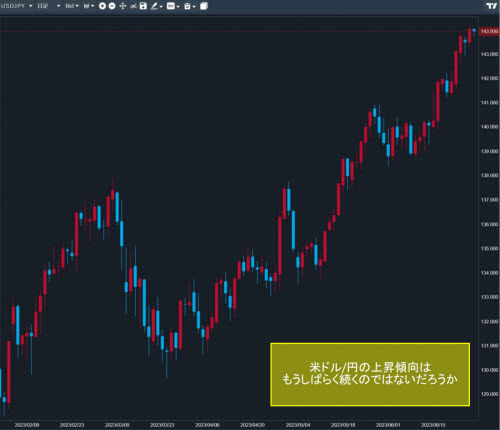Open the candlestick chart style dropdown
Screen dimensions: 500x430
88,6
